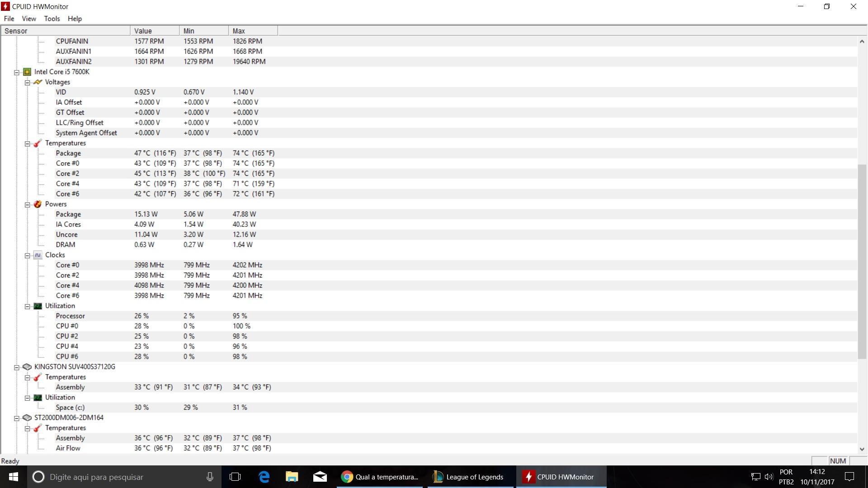Click the Powers flame icon

[38, 204]
